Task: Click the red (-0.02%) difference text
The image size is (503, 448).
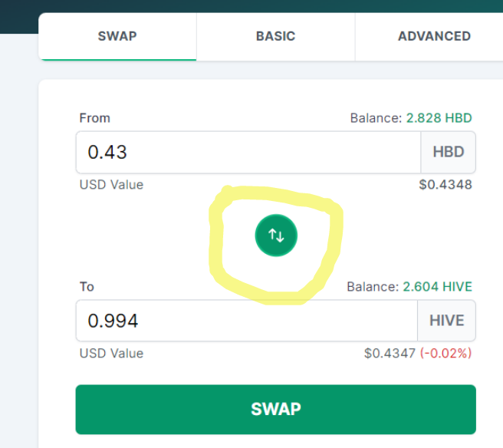Action: click(x=446, y=354)
